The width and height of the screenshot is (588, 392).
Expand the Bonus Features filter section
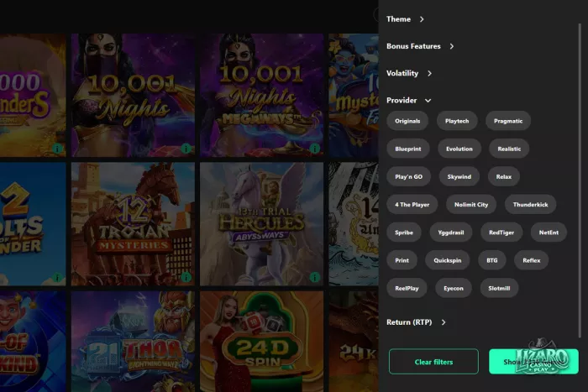point(420,46)
